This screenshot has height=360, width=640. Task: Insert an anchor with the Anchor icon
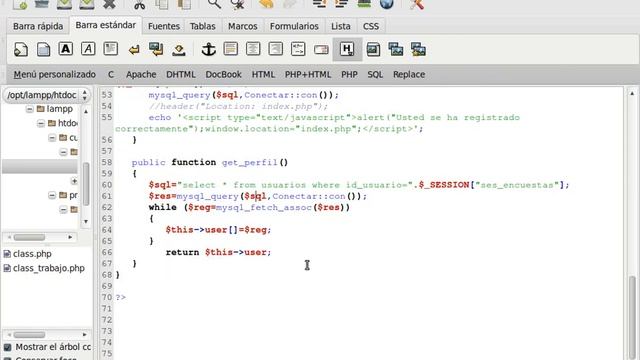209,49
